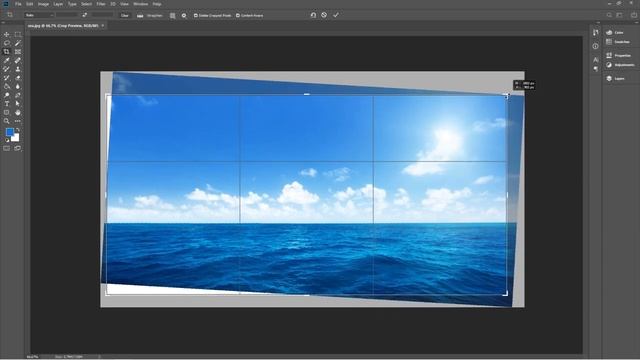This screenshot has width=640, height=360.
Task: Swap crop width and height values
Action: click(84, 16)
